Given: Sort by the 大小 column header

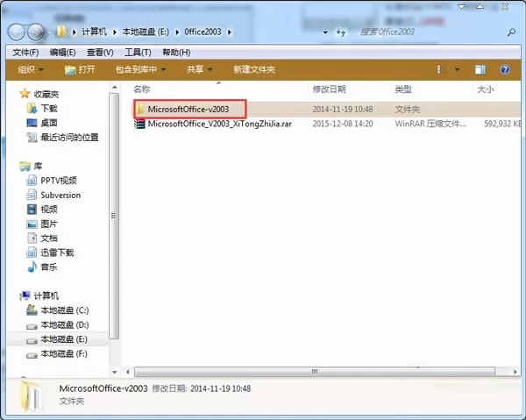Looking at the screenshot, I should click(x=486, y=89).
